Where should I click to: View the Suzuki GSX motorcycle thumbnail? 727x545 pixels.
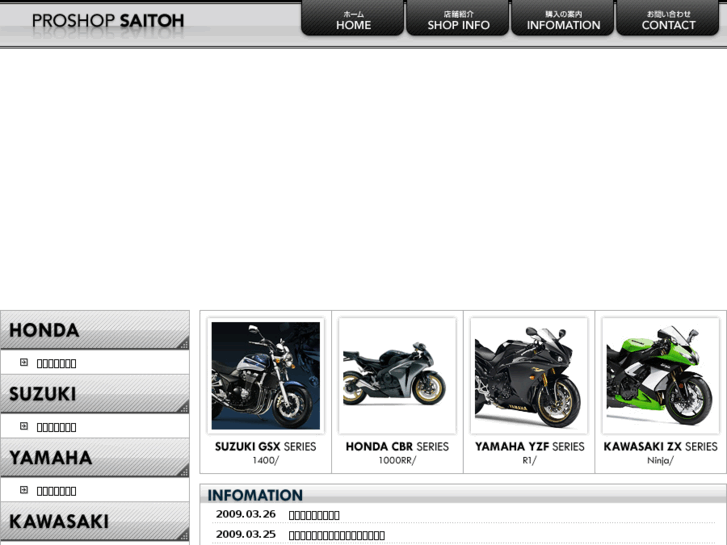pos(266,376)
